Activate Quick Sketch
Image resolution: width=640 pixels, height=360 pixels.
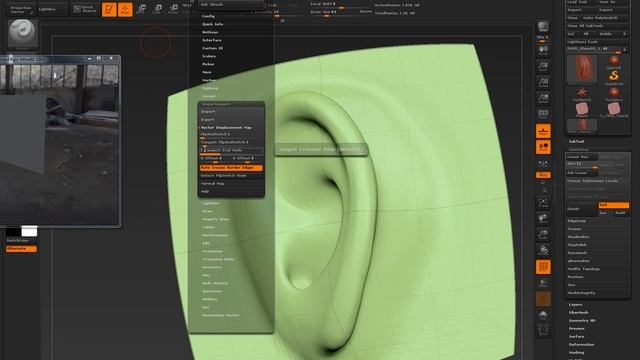[85, 9]
